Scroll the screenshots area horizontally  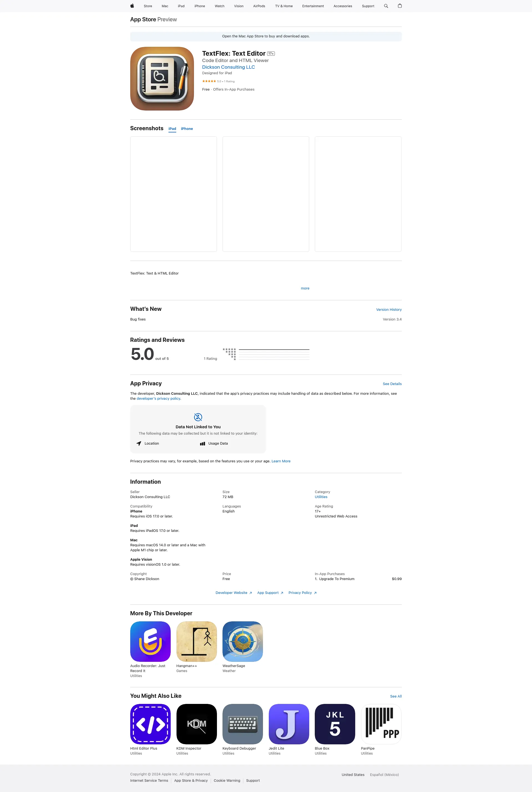[265, 194]
